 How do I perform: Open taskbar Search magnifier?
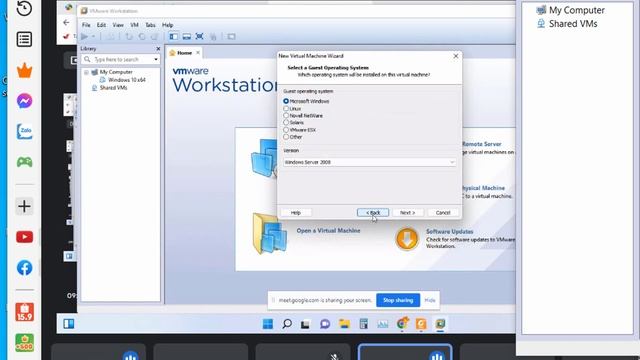point(287,324)
